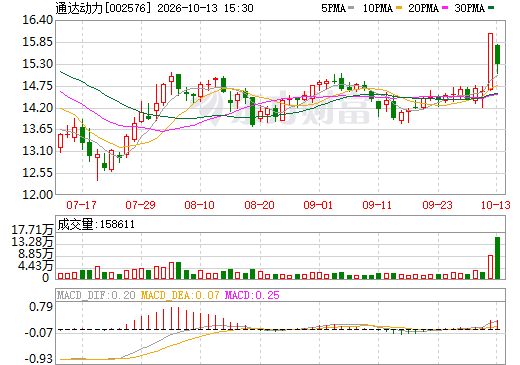This screenshot has width=520, height=365.
Task: Click the tall red candlestick reaching 16.00
Action: pos(490,62)
